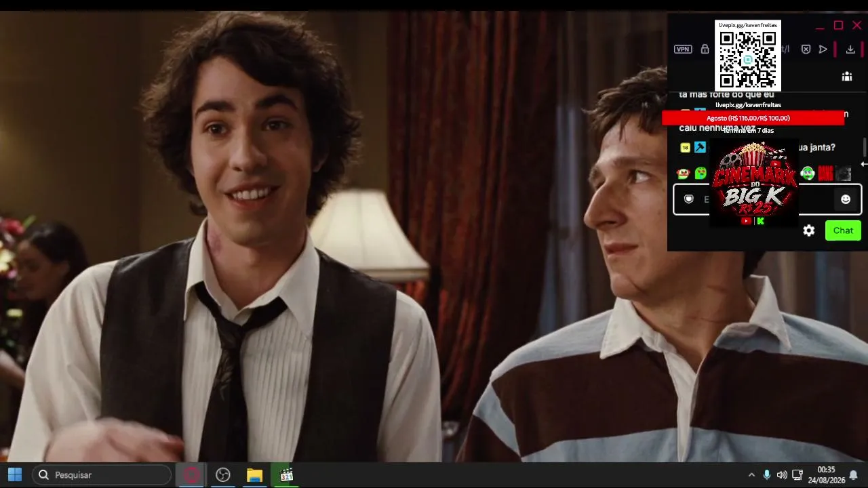Select the dark photo emote at row end

[x=844, y=174]
